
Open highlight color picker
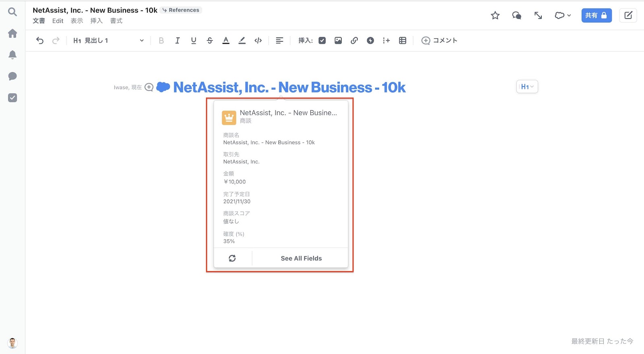[x=242, y=40]
